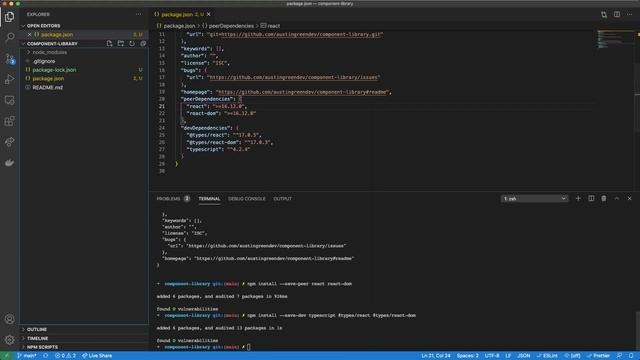Screen dimensions: 640x360
Task: Open notifications bell in status bar
Action: tap(631, 356)
